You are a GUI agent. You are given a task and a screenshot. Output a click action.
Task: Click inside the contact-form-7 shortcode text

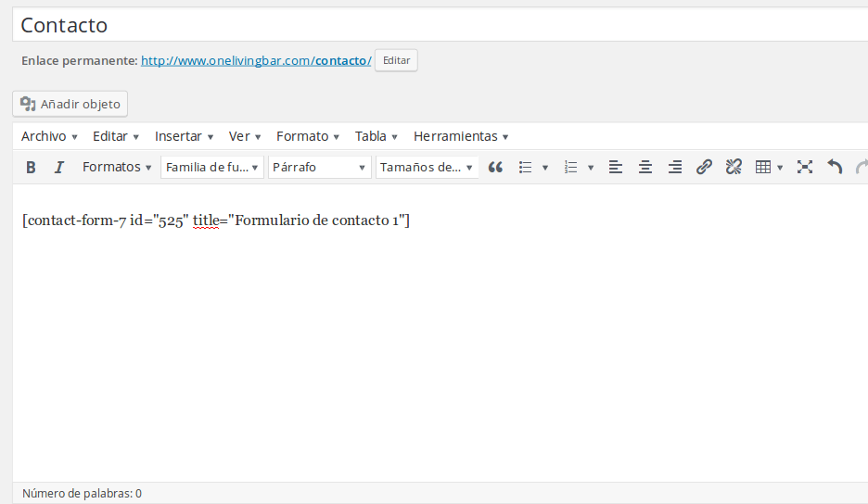(x=216, y=220)
